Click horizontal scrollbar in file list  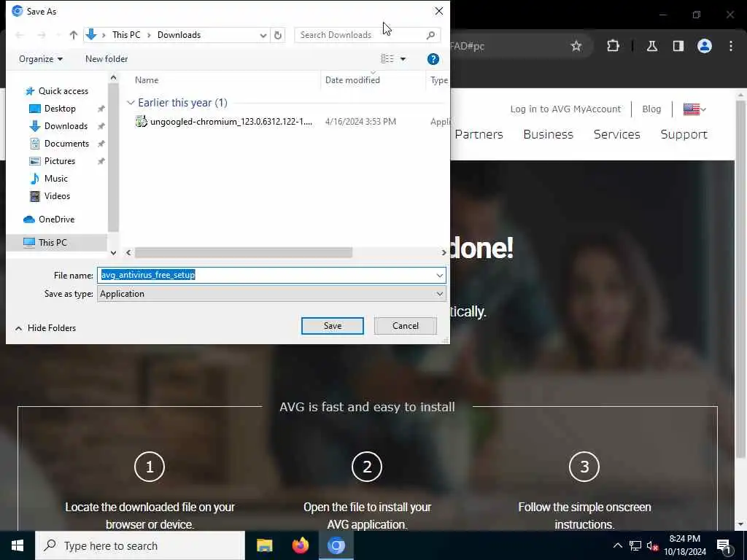tap(244, 252)
